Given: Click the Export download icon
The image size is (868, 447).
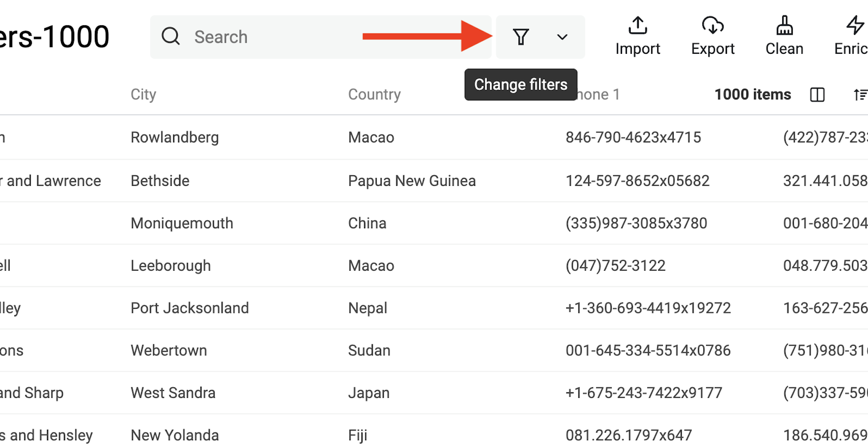Looking at the screenshot, I should [712, 26].
